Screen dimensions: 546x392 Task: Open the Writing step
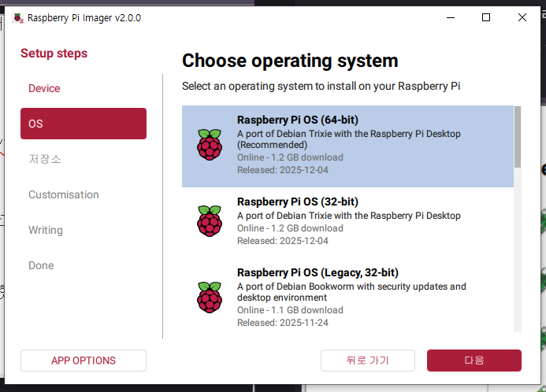(46, 230)
